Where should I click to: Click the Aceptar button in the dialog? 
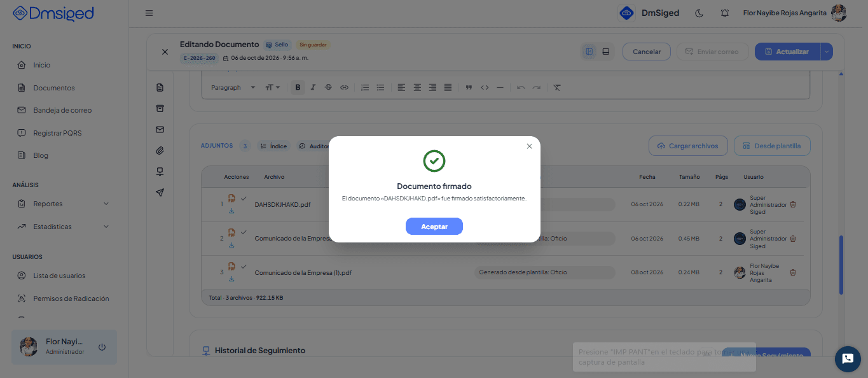click(x=434, y=227)
